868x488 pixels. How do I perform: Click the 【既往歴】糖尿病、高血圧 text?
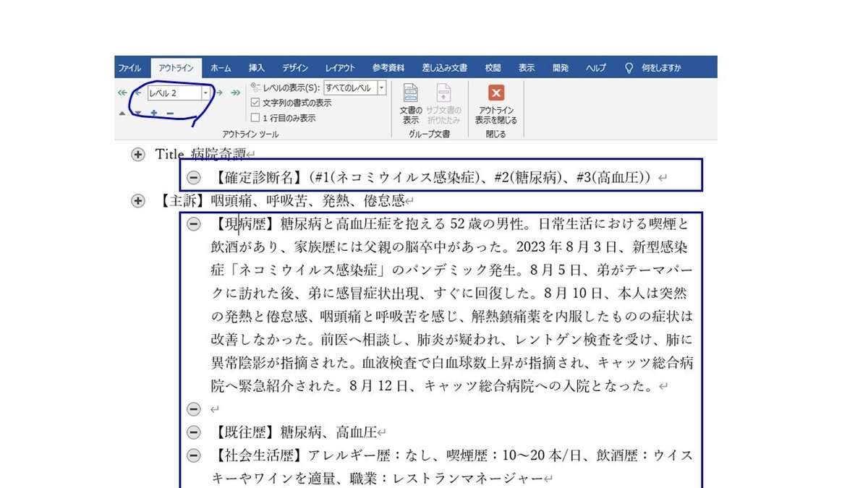click(x=295, y=432)
